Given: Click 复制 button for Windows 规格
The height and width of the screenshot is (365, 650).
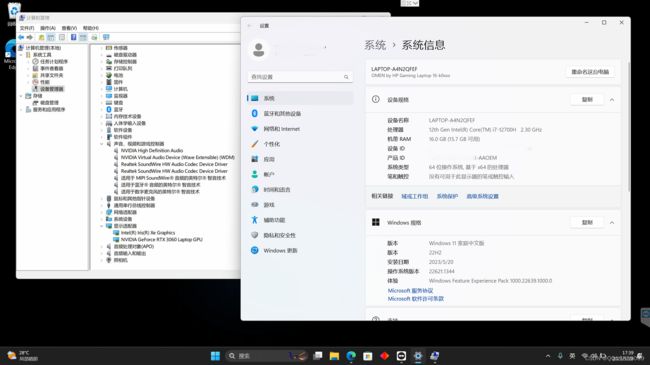Looking at the screenshot, I should [587, 223].
